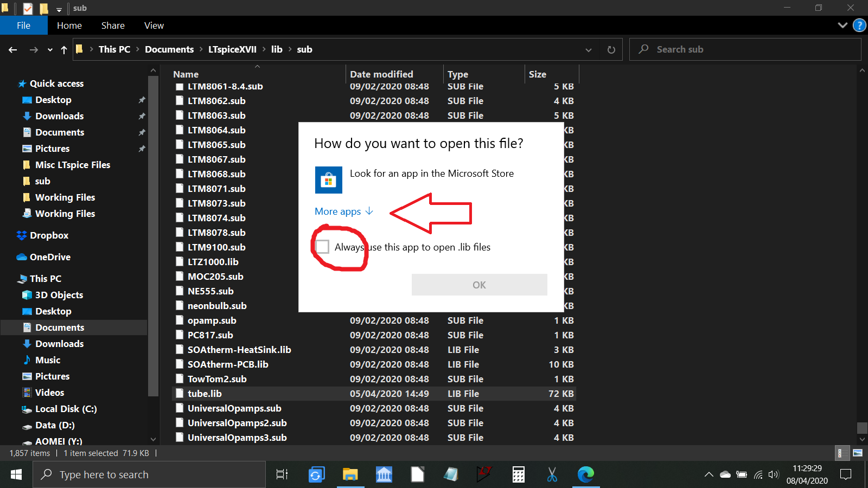Screen dimensions: 868x488
Task: Click the OneDrive cloud tray icon
Action: pos(725,474)
